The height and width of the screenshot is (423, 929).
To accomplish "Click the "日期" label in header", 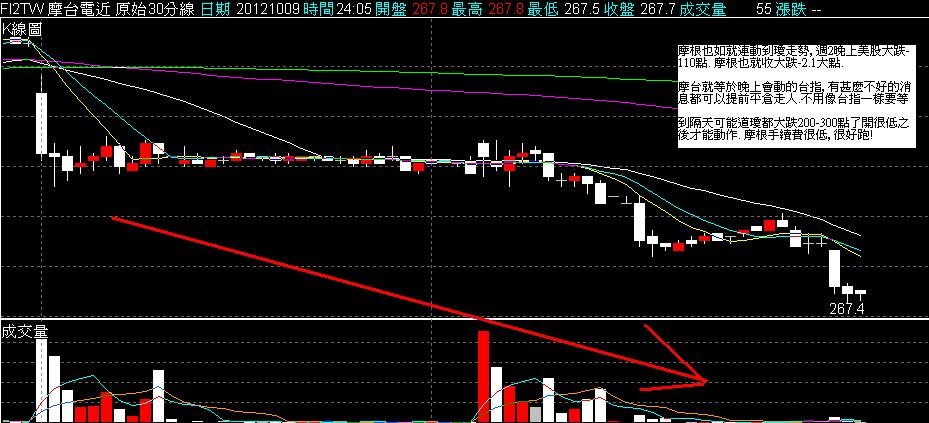I will coord(214,9).
